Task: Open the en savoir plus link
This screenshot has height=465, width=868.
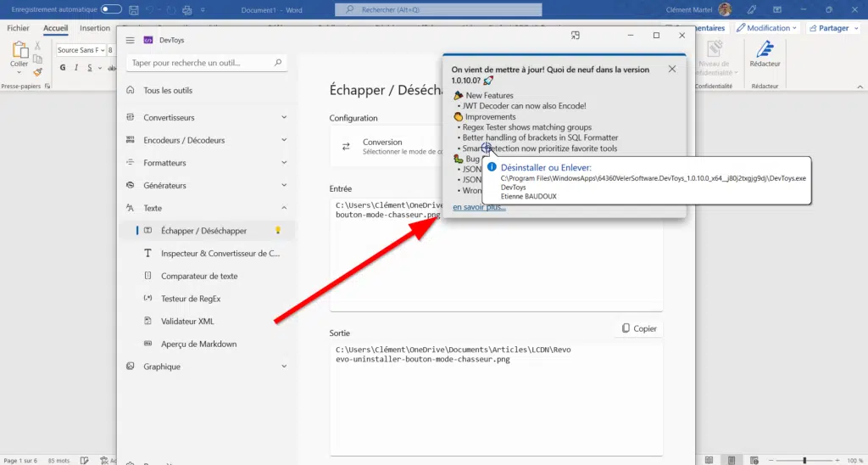Action: click(x=479, y=207)
